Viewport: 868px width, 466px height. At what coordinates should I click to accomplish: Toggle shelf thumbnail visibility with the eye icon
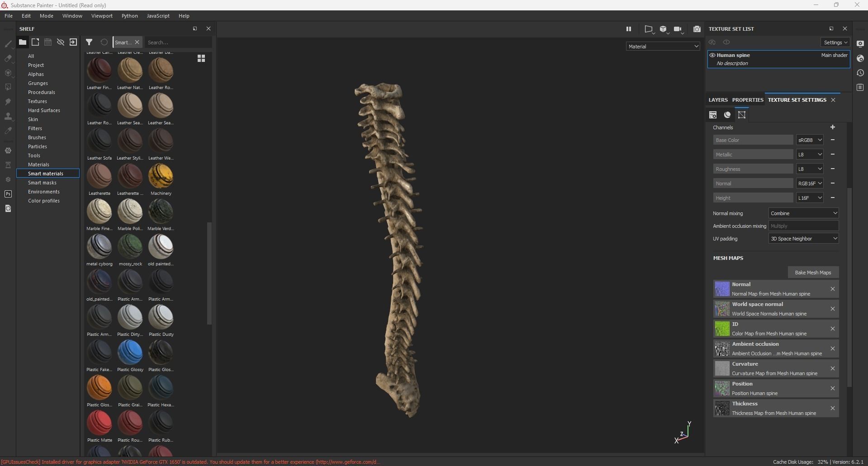click(x=61, y=42)
